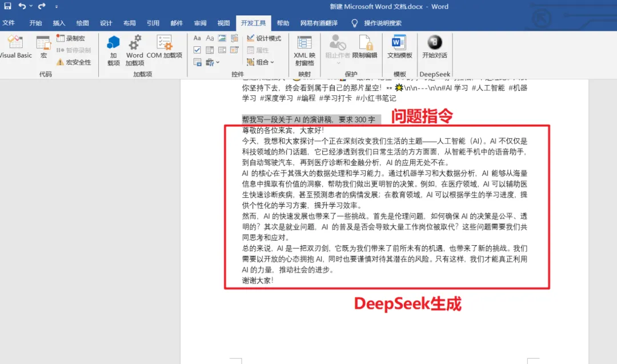The width and height of the screenshot is (617, 364).
Task: Click text 尊敬的各位来宾，大家好!
Action: pos(283,130)
